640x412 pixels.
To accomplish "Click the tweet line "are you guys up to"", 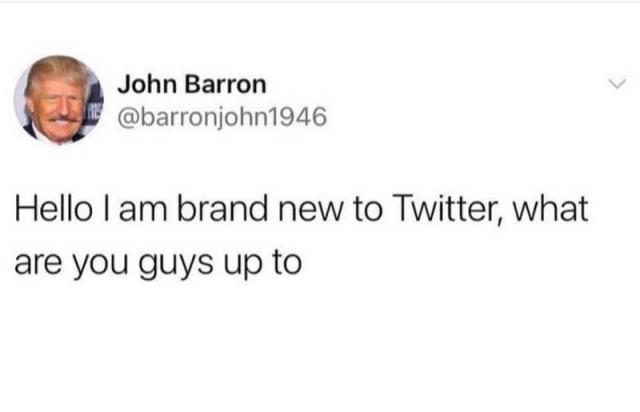I will click(158, 263).
